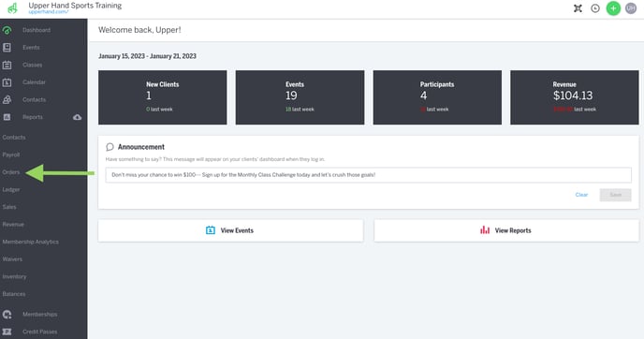644x339 pixels.
Task: Click the View Reports button
Action: click(x=506, y=230)
